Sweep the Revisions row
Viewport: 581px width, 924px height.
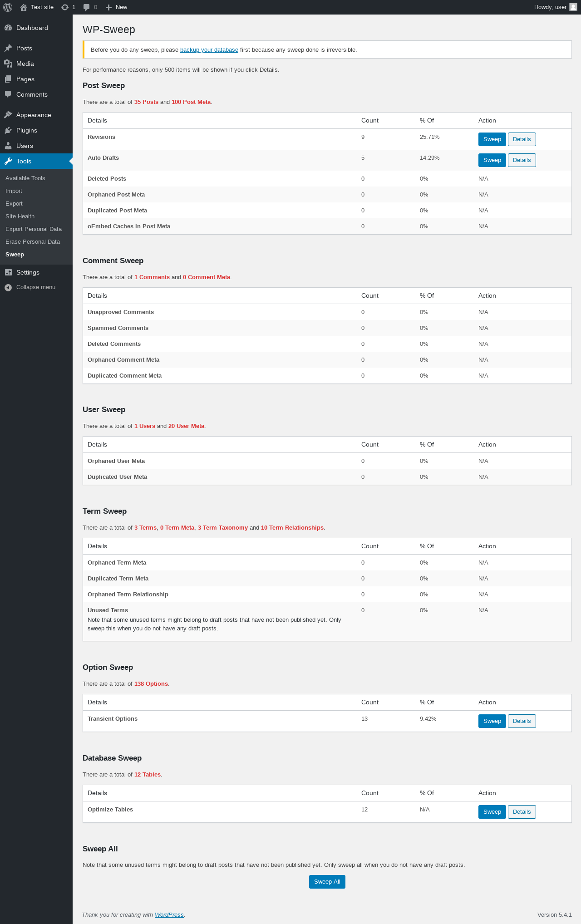tap(492, 139)
